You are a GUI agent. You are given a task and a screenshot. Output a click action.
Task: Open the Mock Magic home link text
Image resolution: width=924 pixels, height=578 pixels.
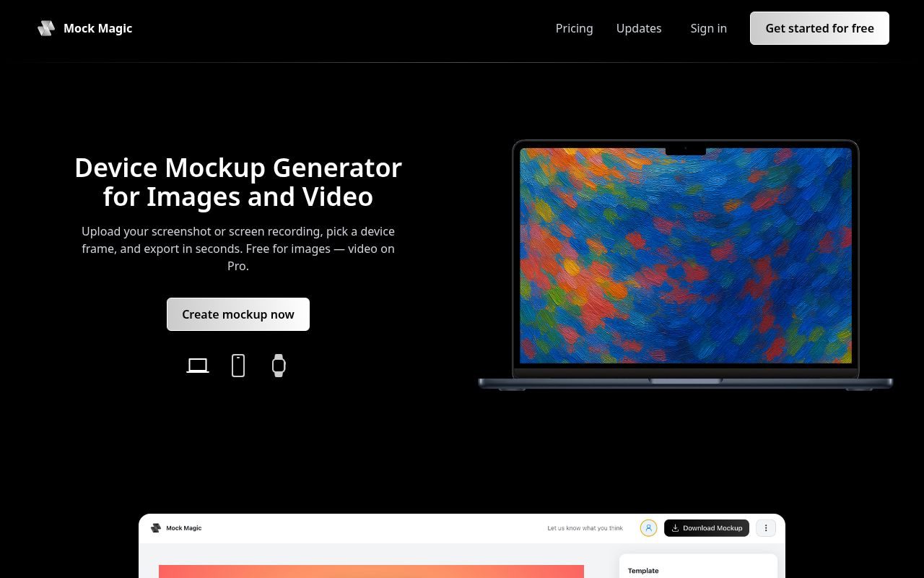click(x=97, y=28)
